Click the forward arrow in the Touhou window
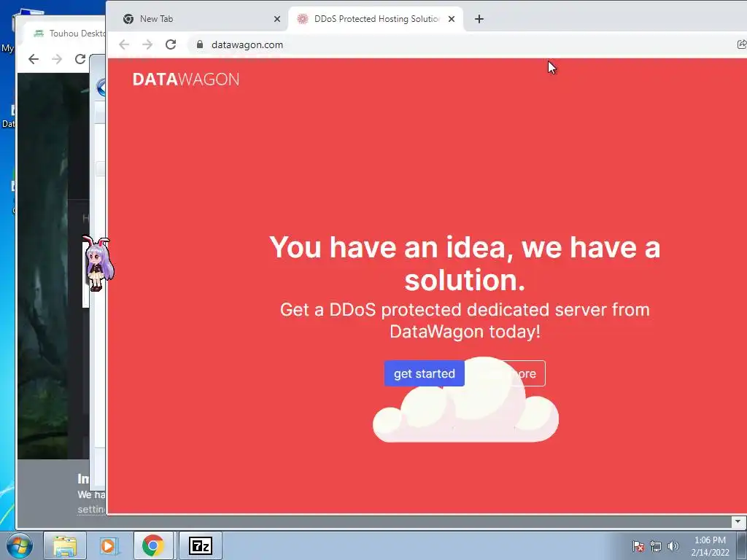 tap(57, 59)
